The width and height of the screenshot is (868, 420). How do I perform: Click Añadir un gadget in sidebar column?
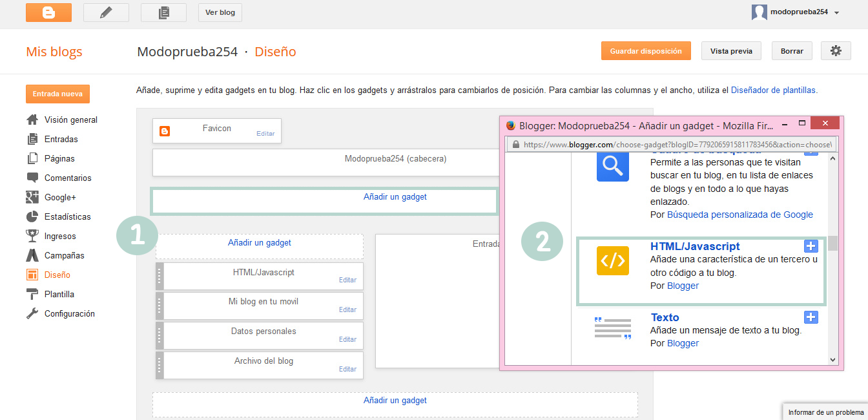pos(260,243)
